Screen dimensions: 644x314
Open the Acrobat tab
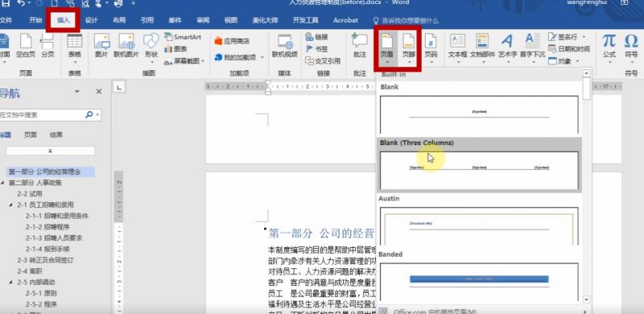[x=345, y=20]
